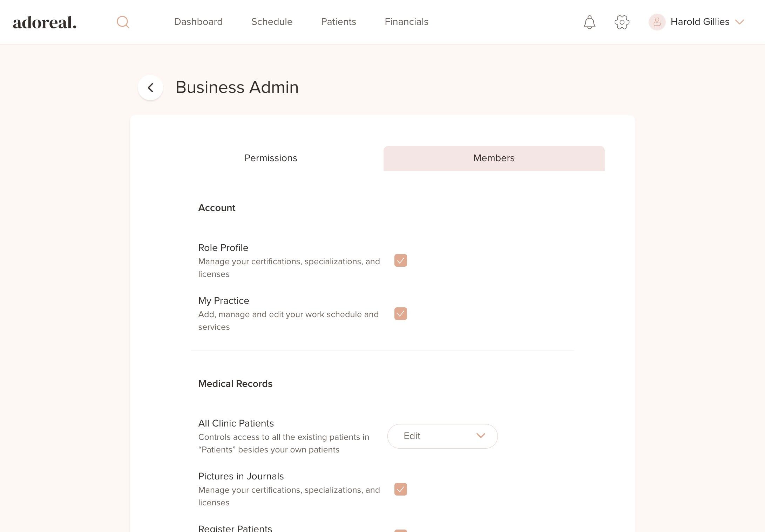Open the notifications bell
Screen dimensions: 765x532
coord(589,22)
